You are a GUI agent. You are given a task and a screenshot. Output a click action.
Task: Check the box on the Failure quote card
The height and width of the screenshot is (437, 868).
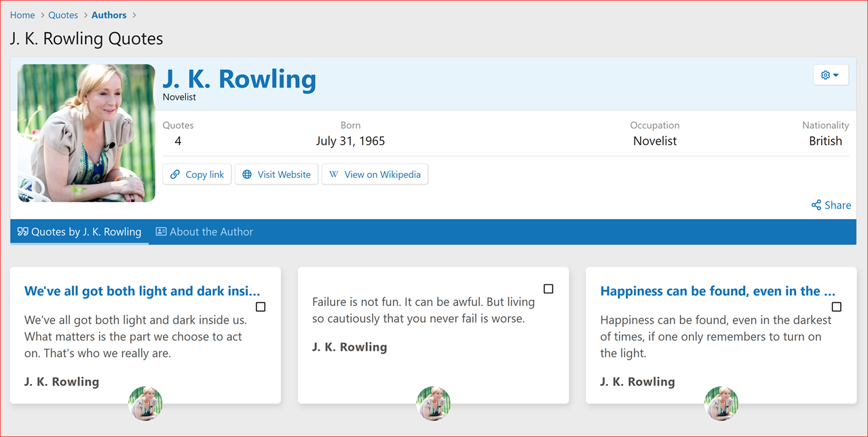(548, 289)
